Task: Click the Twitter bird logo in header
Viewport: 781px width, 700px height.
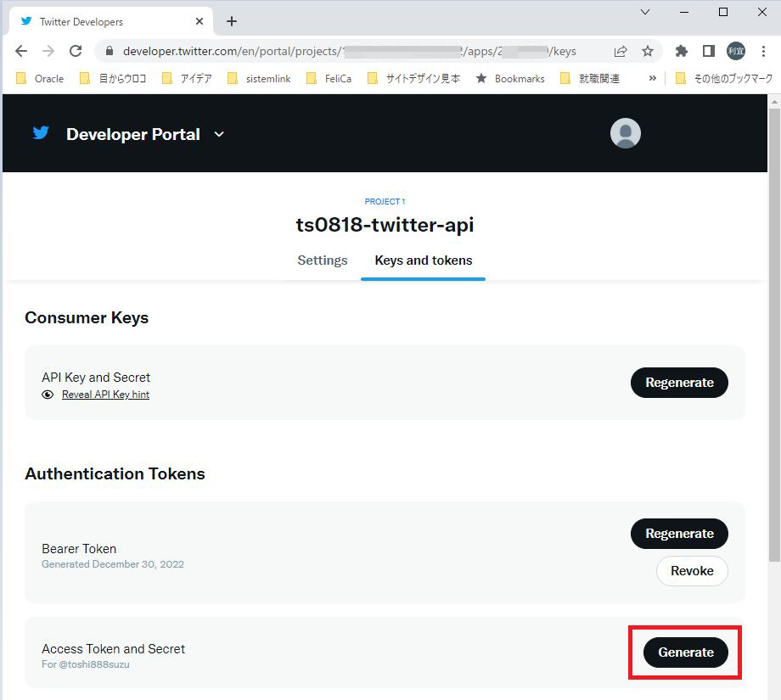Action: coord(41,133)
